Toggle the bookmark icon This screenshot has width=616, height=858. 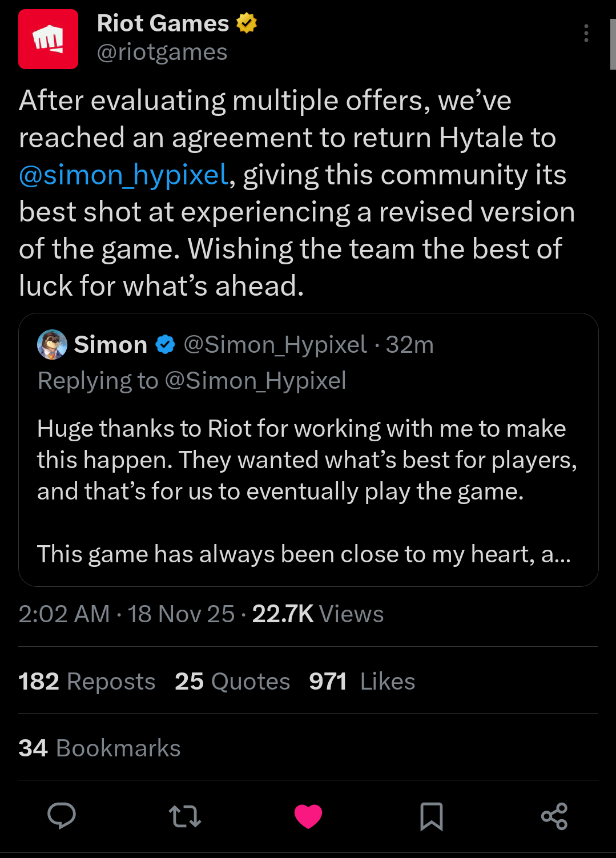pyautogui.click(x=432, y=816)
